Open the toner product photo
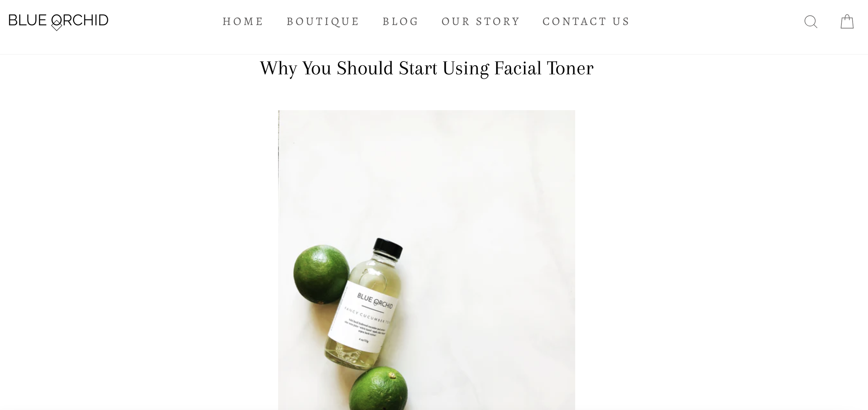This screenshot has width=868, height=410. point(426,260)
